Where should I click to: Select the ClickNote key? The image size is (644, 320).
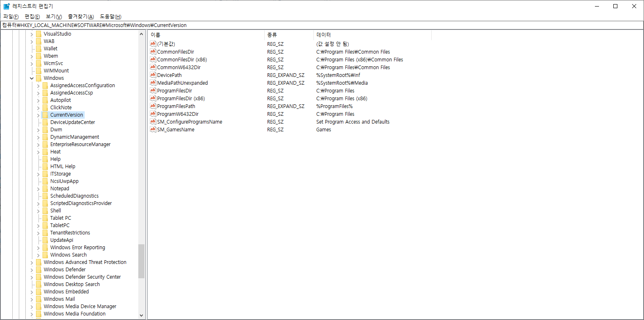click(61, 108)
